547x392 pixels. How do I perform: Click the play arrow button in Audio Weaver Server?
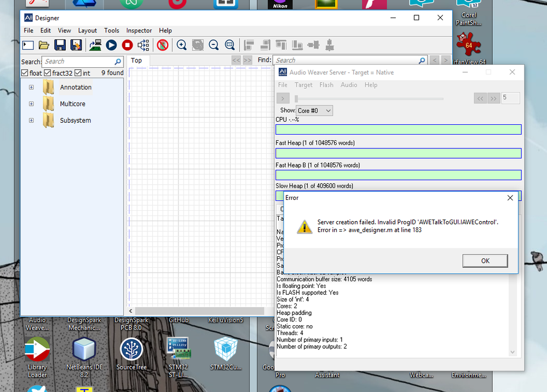pyautogui.click(x=283, y=99)
